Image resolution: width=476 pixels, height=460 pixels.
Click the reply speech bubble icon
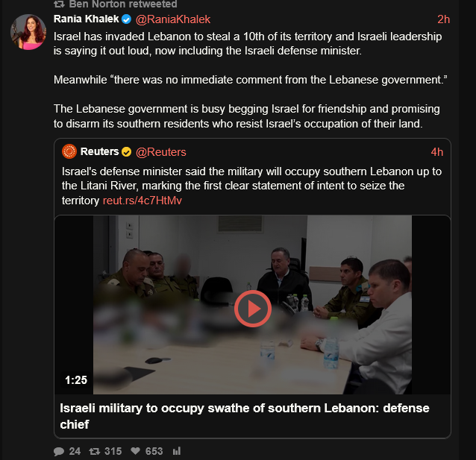[x=59, y=451]
